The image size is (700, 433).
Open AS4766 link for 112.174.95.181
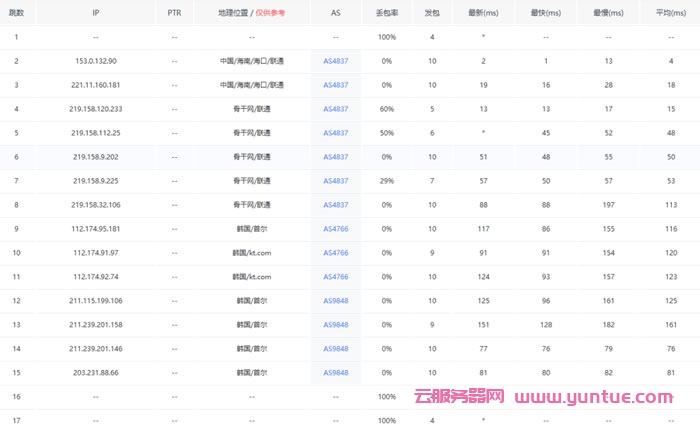(336, 229)
